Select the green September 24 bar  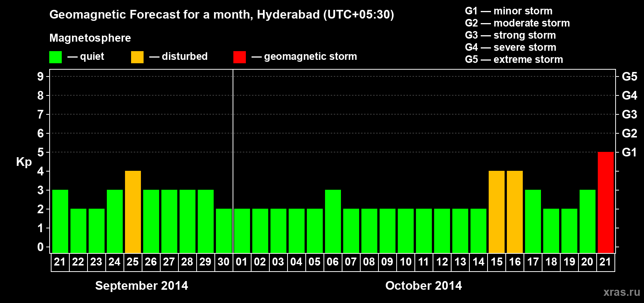pos(114,221)
